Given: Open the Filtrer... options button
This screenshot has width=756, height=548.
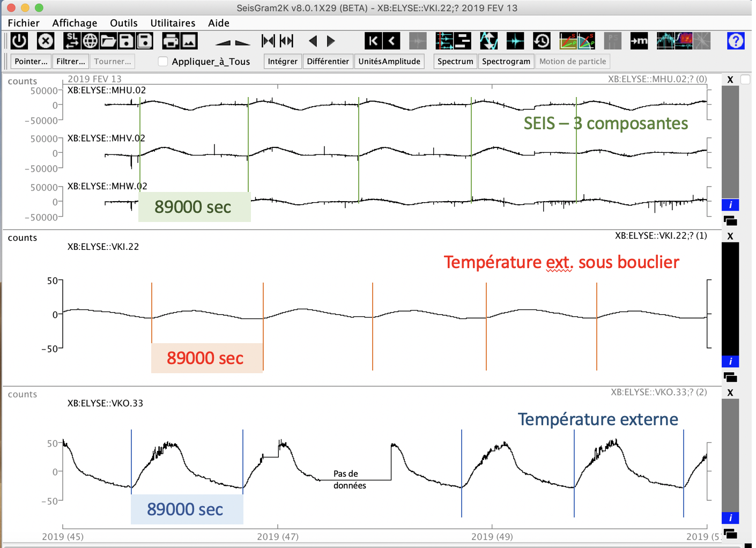Looking at the screenshot, I should click(70, 62).
